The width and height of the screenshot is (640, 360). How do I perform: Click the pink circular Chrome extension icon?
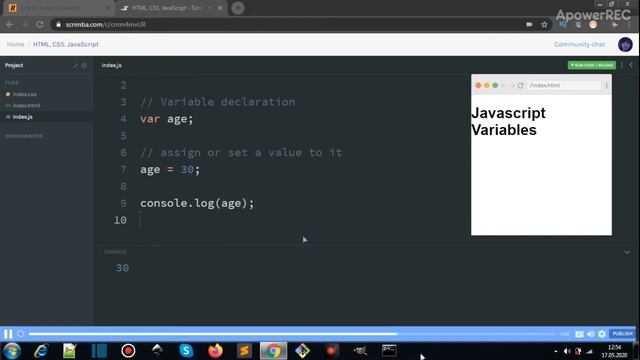coord(593,24)
